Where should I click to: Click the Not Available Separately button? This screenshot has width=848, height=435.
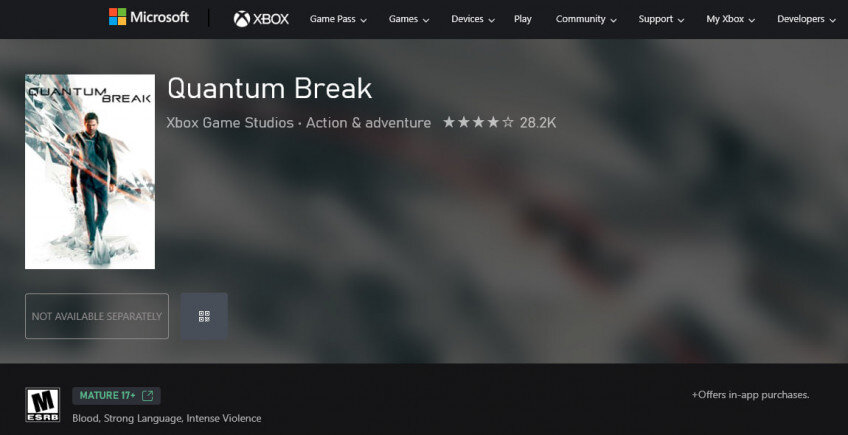(97, 316)
